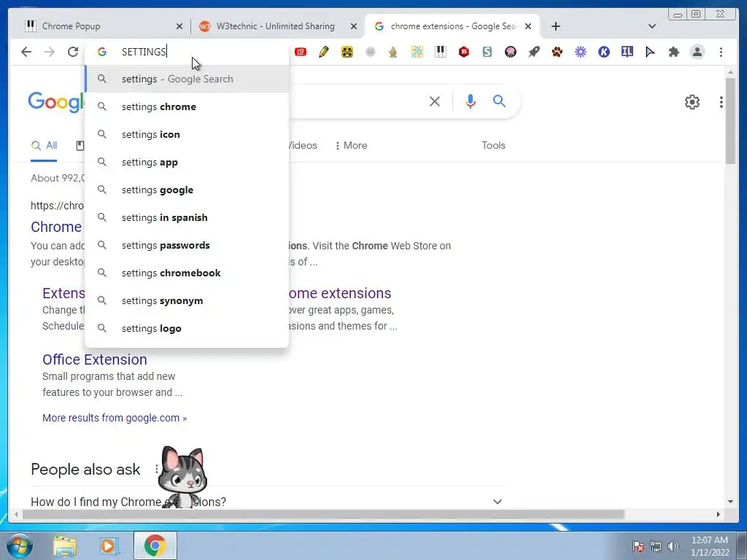Screen dimensions: 747x560
Task: Open the three-dot menu beside People also ask
Action: pos(156,470)
